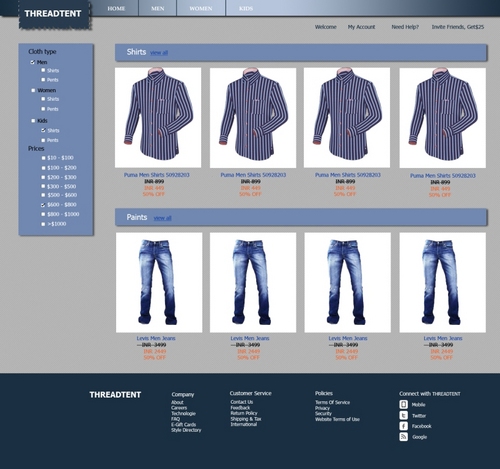500x469 pixels.
Task: Enable the $100 - $200 price filter
Action: click(43, 168)
